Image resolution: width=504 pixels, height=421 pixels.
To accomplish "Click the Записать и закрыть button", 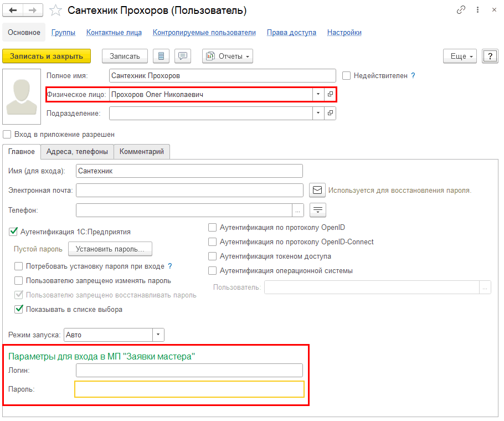I will pos(47,56).
